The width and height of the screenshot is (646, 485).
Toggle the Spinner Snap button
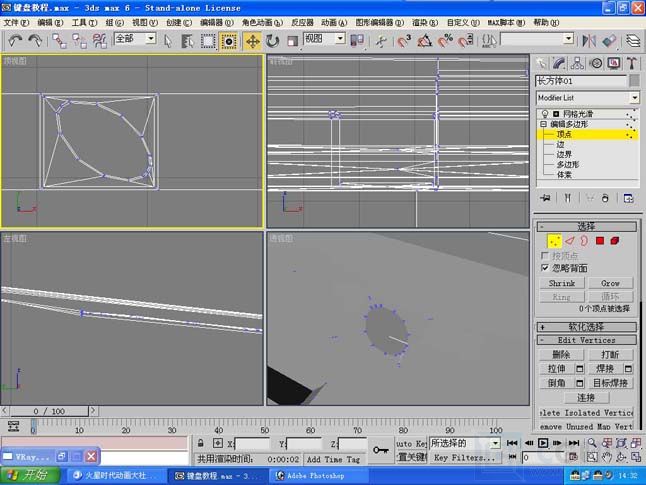(465, 41)
